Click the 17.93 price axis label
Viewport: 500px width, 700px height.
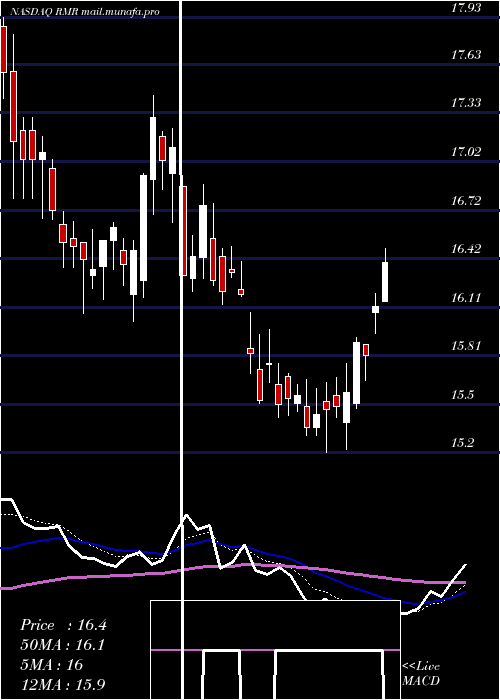tap(466, 7)
